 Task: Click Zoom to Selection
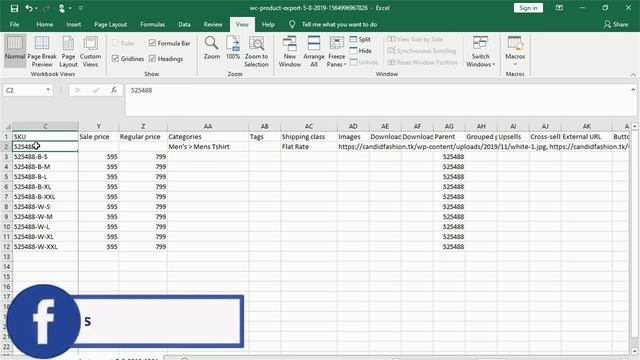(256, 51)
